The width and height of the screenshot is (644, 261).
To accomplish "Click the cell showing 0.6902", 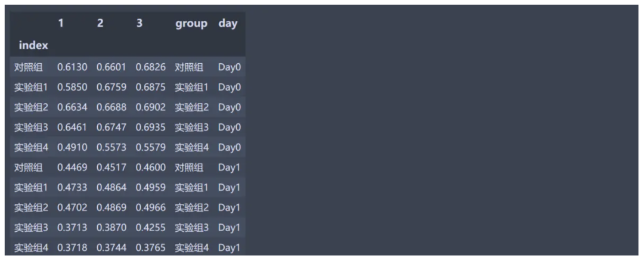I will [x=151, y=107].
